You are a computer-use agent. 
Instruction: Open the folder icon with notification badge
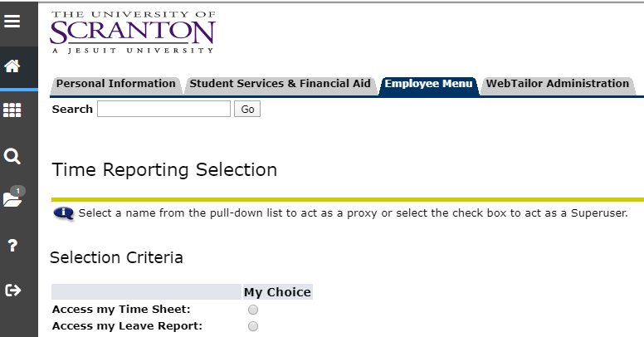coord(12,198)
